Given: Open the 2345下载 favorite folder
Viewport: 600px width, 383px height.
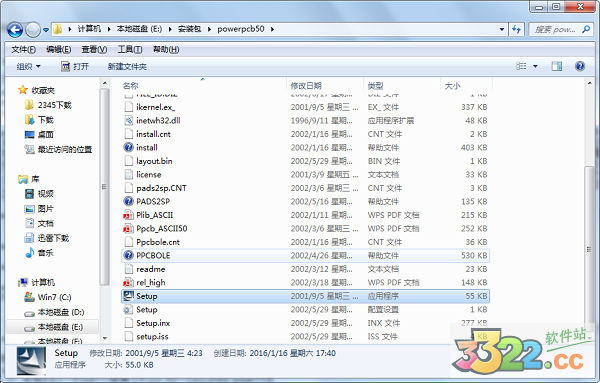Looking at the screenshot, I should click(48, 105).
